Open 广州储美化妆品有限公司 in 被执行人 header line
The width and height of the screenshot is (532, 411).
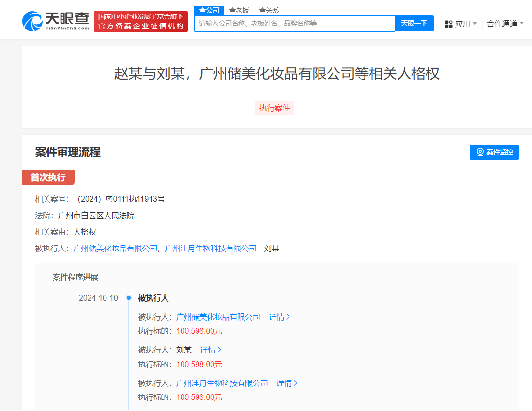point(115,249)
